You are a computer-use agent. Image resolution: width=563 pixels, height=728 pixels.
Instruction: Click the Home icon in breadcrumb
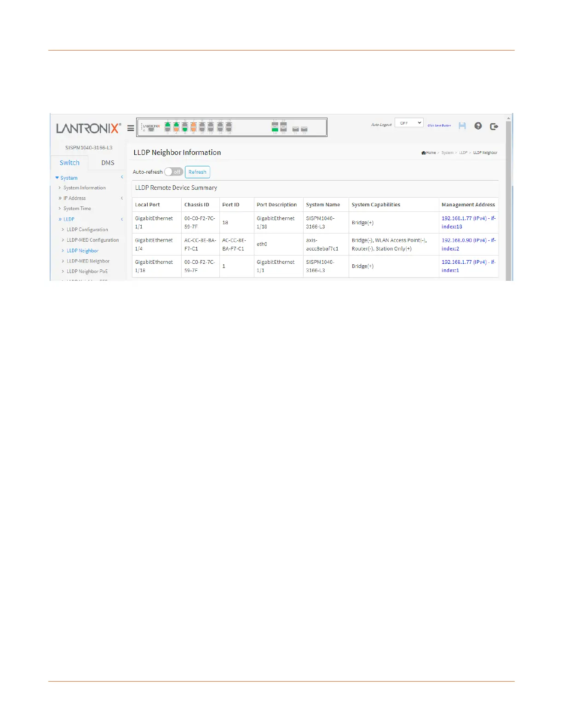click(423, 153)
